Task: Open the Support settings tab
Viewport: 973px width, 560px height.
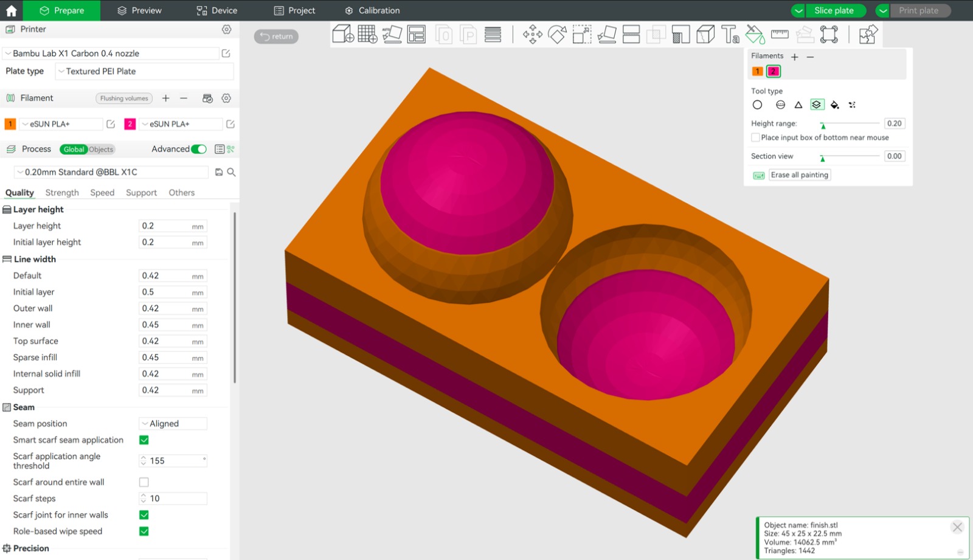Action: [x=141, y=193]
